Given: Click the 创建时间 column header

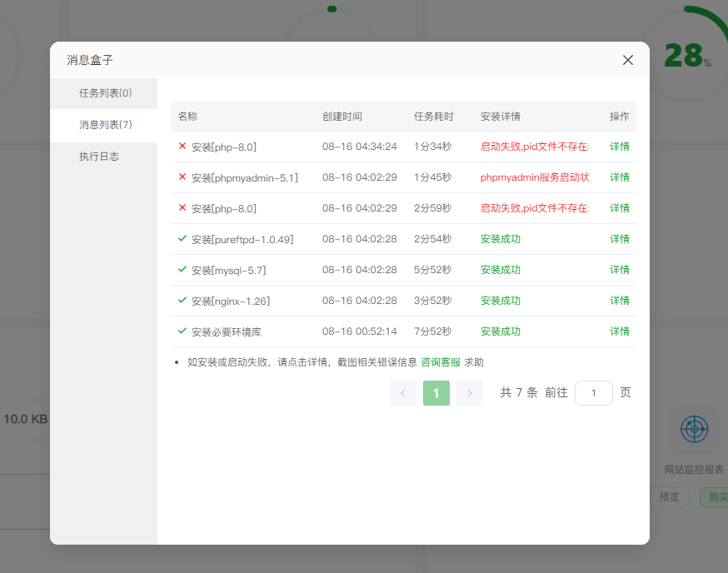Looking at the screenshot, I should click(x=342, y=117).
